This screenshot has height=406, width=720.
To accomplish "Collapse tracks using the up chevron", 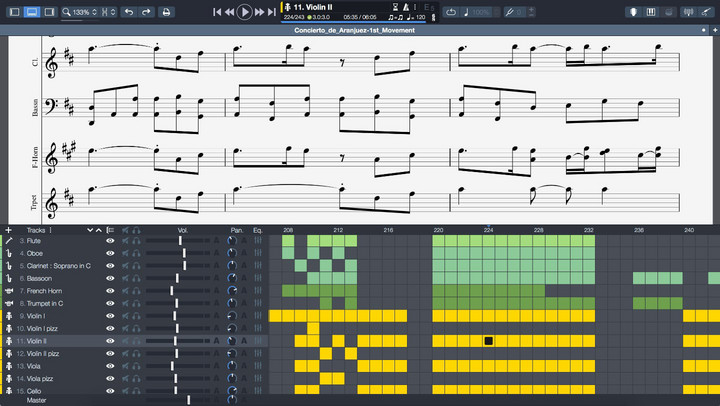I will (x=99, y=230).
